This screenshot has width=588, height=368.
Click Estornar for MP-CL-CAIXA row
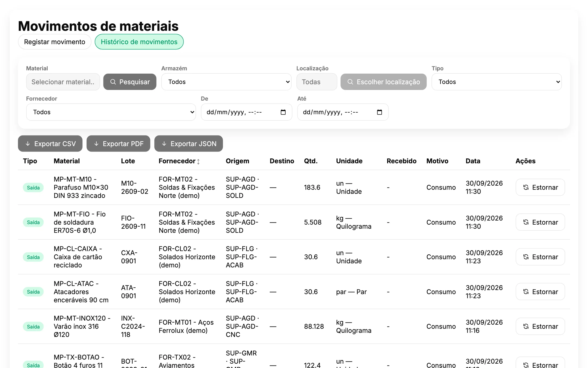[x=540, y=257]
